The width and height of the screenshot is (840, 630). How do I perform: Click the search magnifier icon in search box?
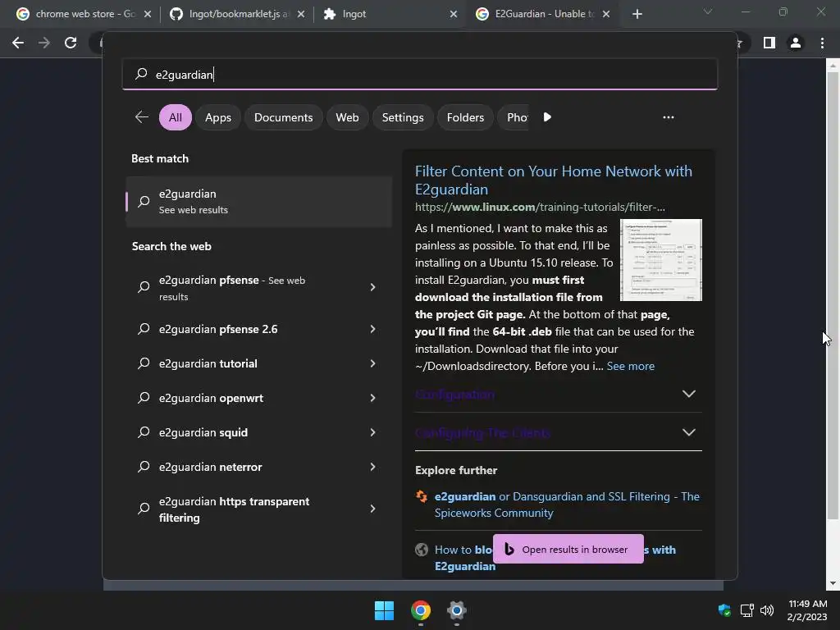coord(141,74)
